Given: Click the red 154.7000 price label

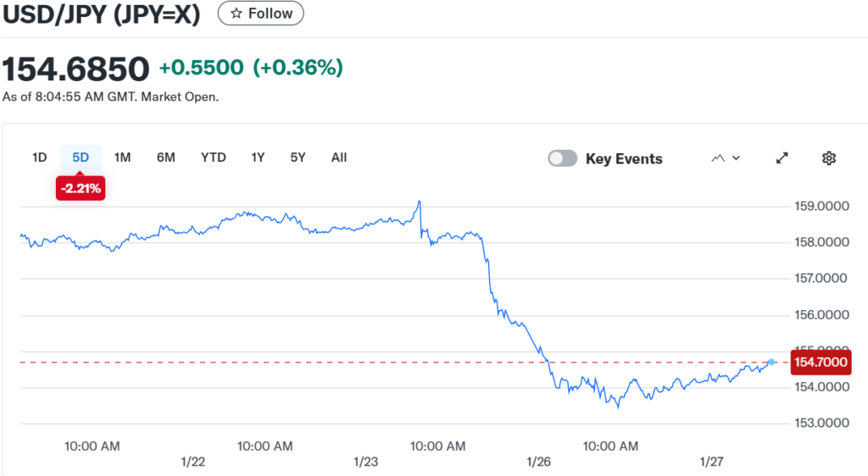Looking at the screenshot, I should (x=819, y=363).
